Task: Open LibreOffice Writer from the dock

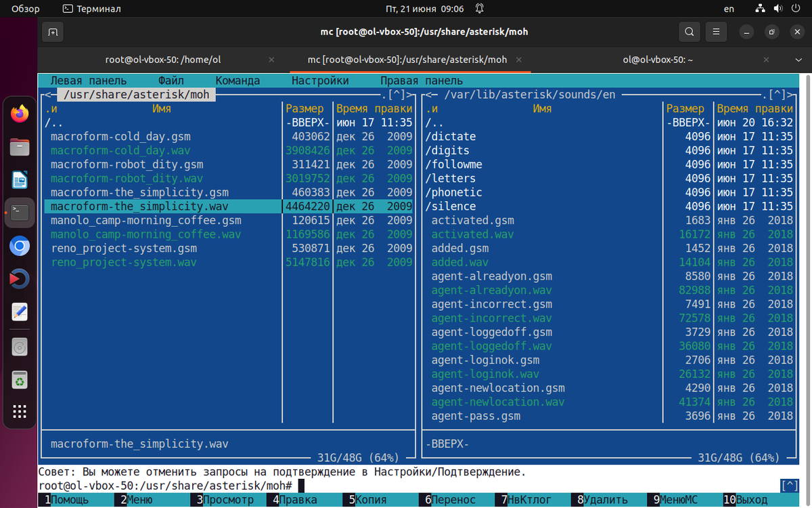Action: coord(20,179)
